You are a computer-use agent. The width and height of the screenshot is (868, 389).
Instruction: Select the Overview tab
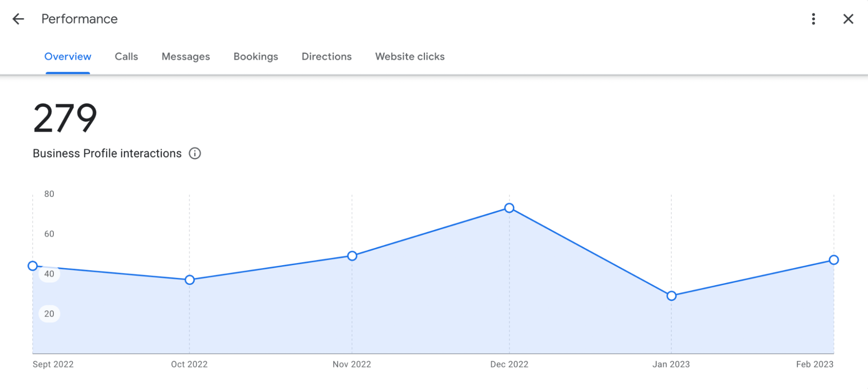click(68, 57)
